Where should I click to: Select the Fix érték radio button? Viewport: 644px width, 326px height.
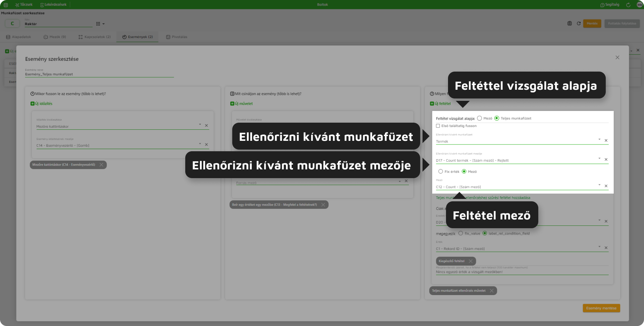pyautogui.click(x=441, y=171)
